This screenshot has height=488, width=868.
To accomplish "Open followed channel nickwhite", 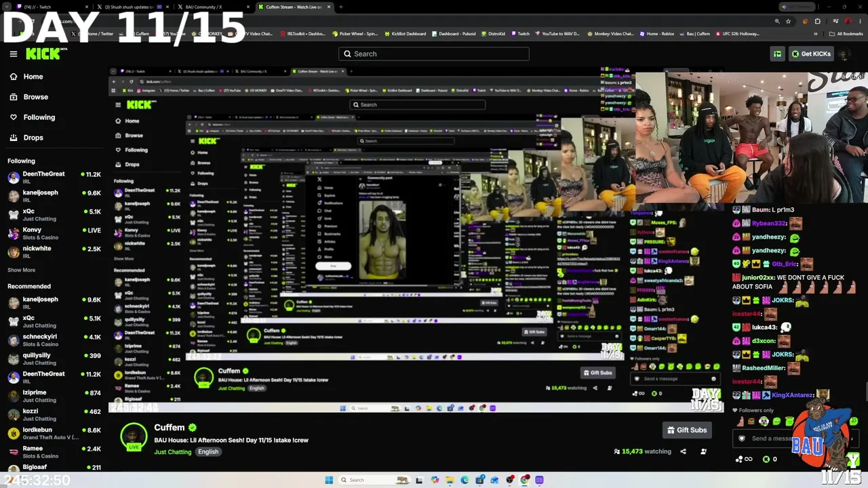I will (54, 252).
